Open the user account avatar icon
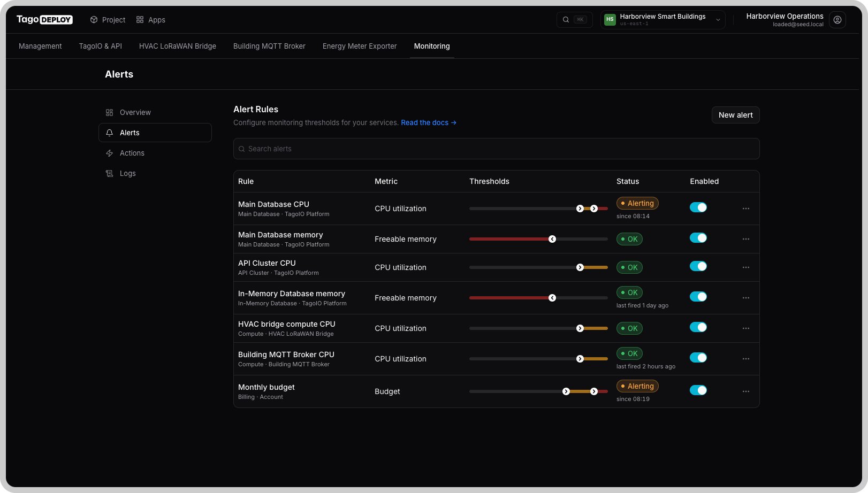The width and height of the screenshot is (868, 493). [x=837, y=20]
